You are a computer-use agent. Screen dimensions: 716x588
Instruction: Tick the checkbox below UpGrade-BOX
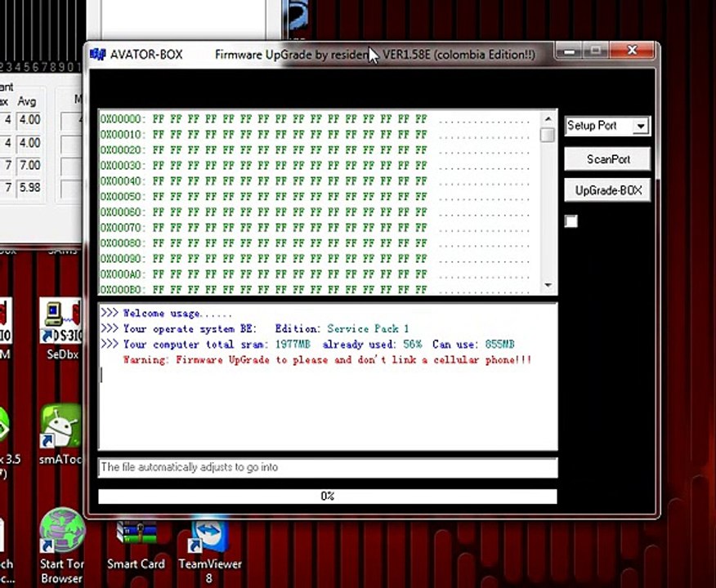click(571, 221)
